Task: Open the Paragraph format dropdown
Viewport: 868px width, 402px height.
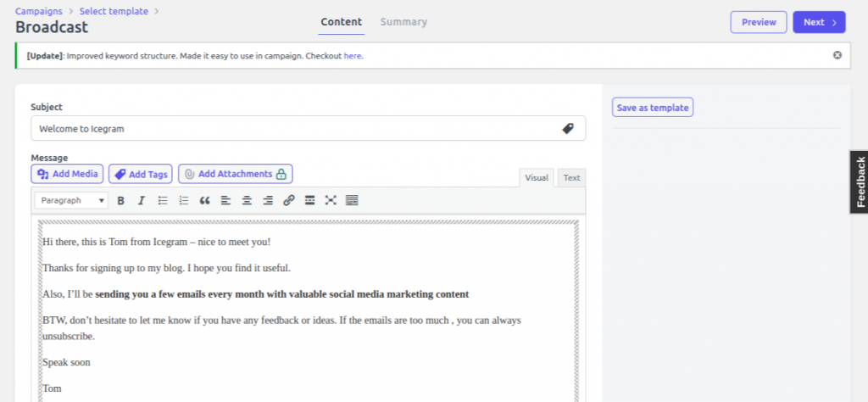Action: (71, 201)
